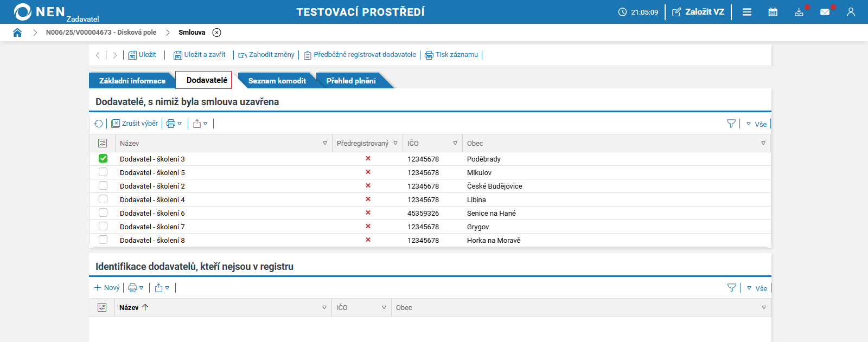
Task: Switch to the Přehled plnění tab
Action: 351,81
